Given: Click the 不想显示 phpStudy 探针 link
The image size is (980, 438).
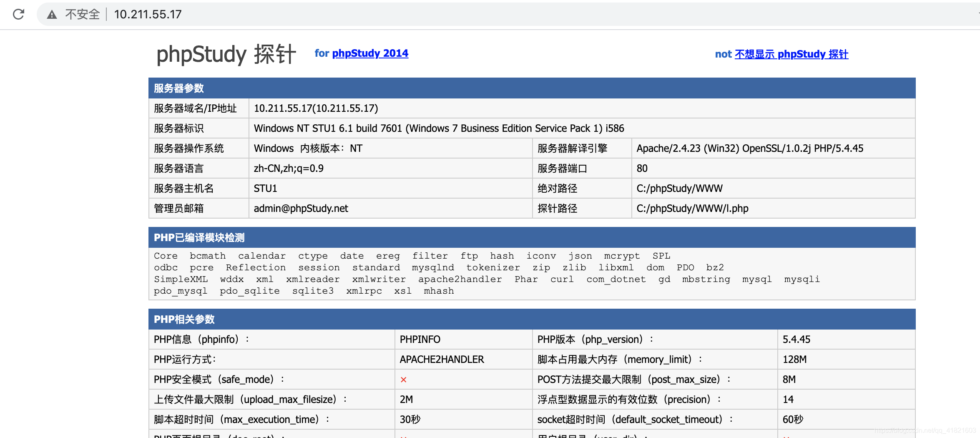Looking at the screenshot, I should click(791, 54).
